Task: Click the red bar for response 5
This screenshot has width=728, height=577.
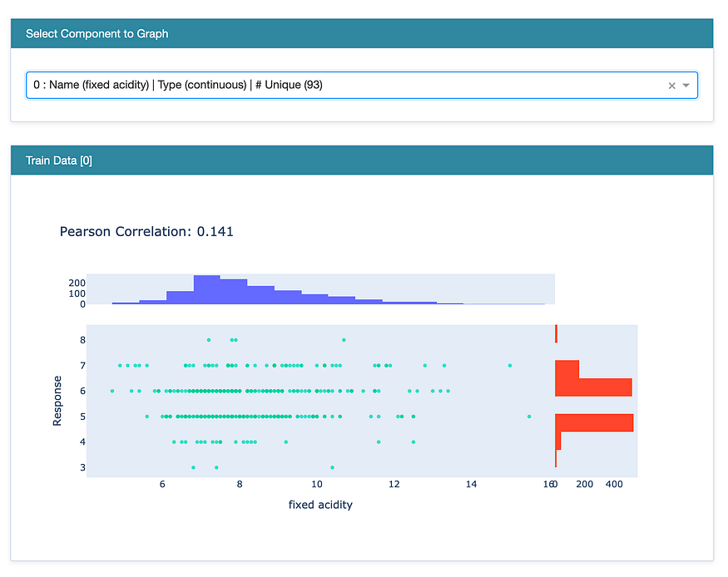Action: (x=594, y=422)
